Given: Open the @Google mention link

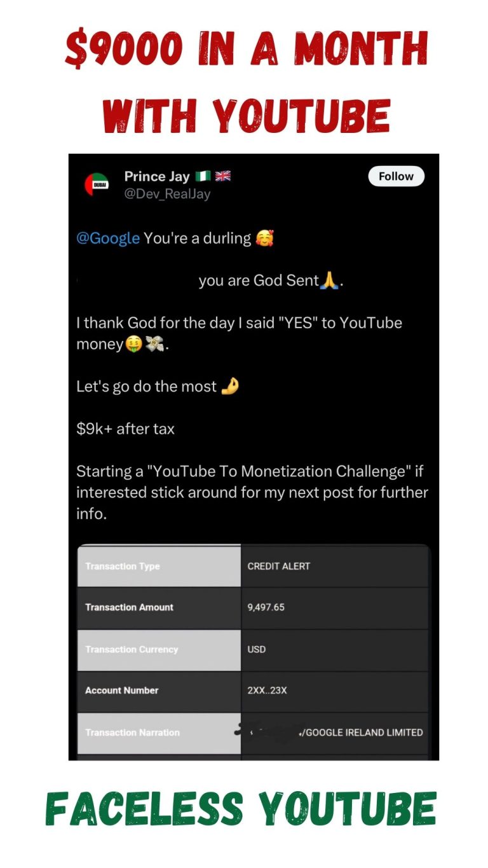Looking at the screenshot, I should [108, 238].
